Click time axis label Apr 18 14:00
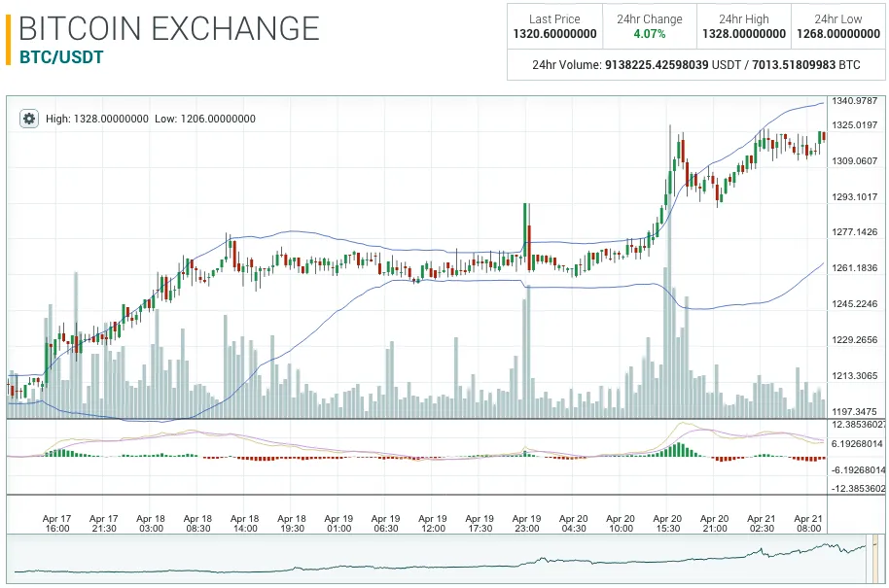 click(245, 524)
